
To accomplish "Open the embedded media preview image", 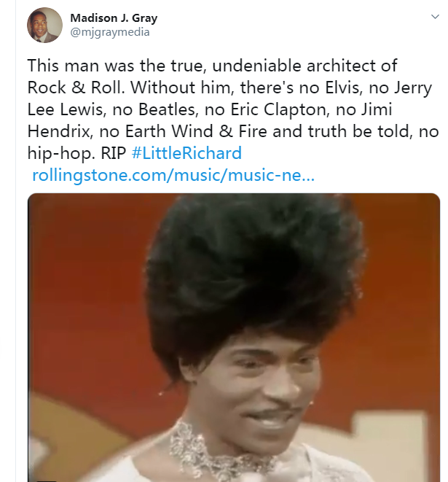I will (x=234, y=338).
